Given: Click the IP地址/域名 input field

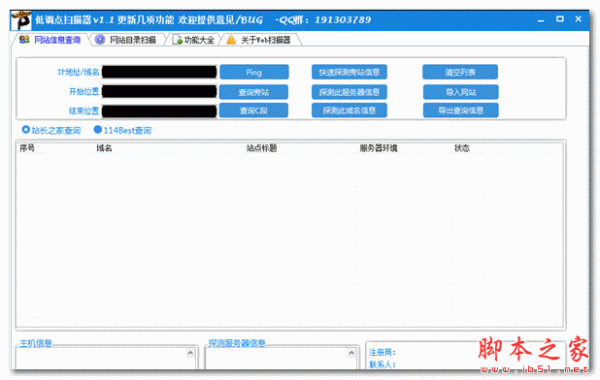Looking at the screenshot, I should (x=159, y=72).
